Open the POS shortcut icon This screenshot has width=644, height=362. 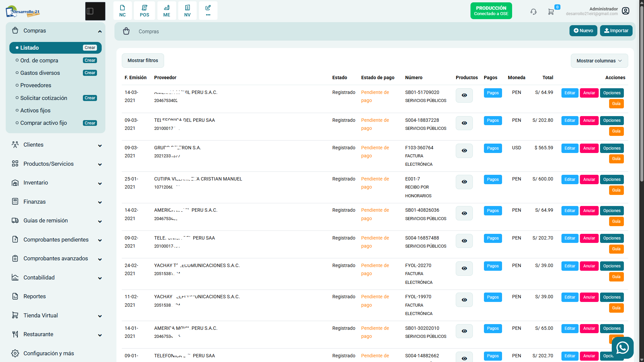[x=145, y=11]
